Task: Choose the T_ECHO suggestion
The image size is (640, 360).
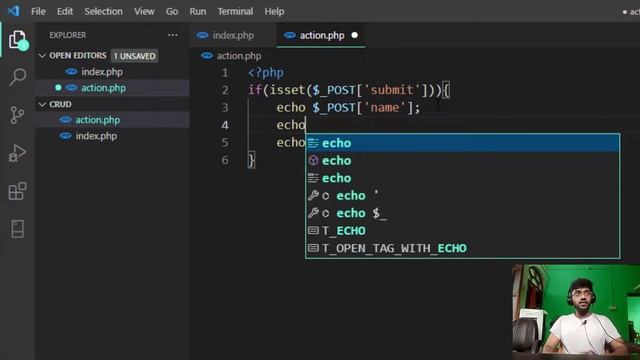Action: click(462, 231)
